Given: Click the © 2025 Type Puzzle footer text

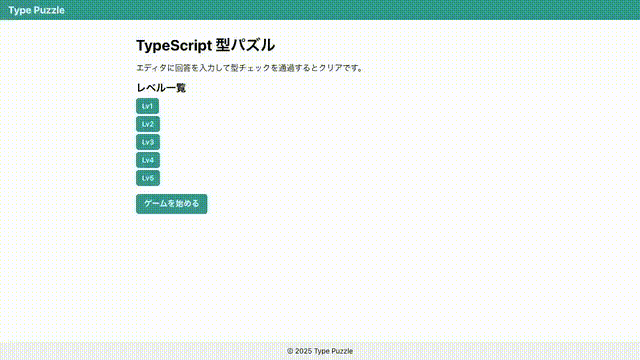Looking at the screenshot, I should (320, 351).
